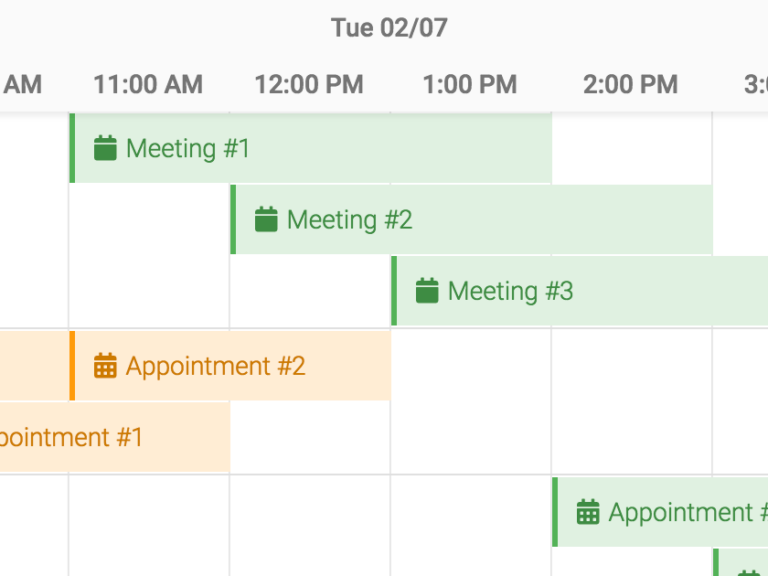Select the green Appointment event at 2:00 PM
This screenshot has width=768, height=576.
[x=660, y=512]
